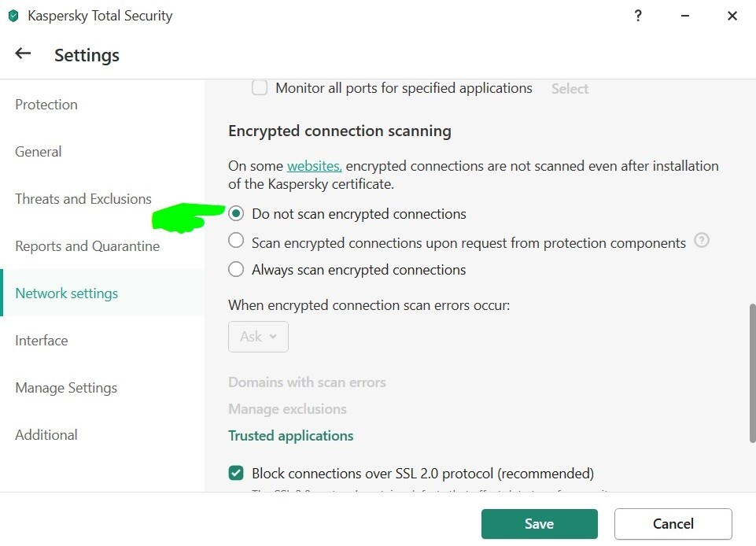
Task: Open the websites hyperlink
Action: [x=314, y=166]
